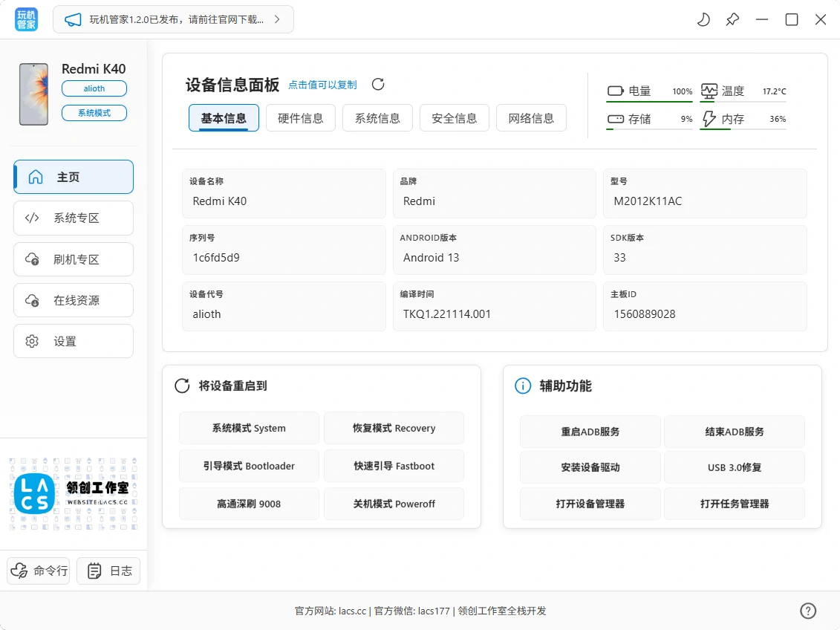Toggle dark mode with the moon icon

pos(703,19)
